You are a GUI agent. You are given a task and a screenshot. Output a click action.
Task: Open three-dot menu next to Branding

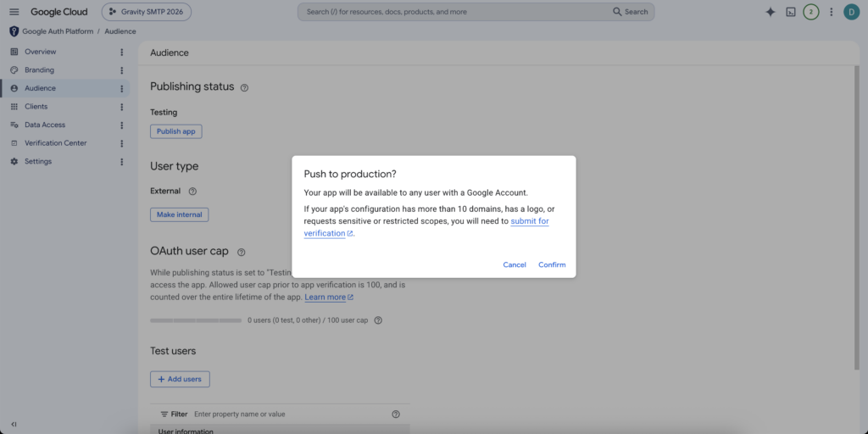[x=122, y=70]
